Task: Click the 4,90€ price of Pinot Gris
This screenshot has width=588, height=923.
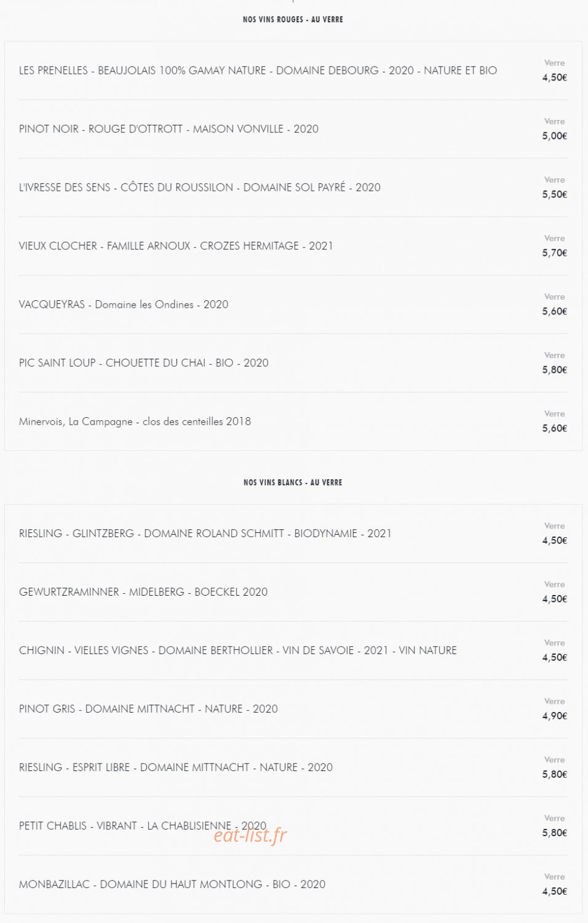Action: click(x=554, y=716)
